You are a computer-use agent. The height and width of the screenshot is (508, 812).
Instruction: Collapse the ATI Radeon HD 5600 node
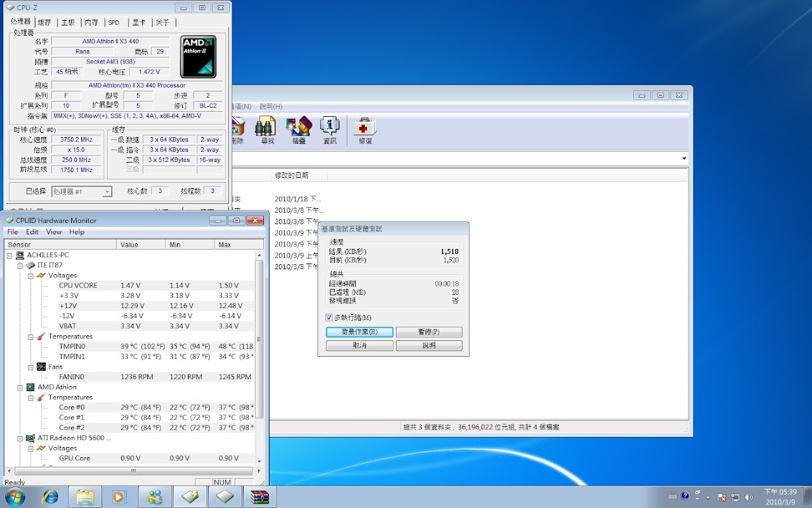pos(20,438)
